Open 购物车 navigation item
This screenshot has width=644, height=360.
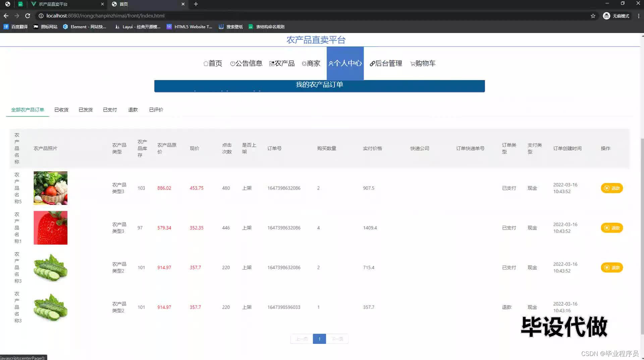(x=423, y=63)
